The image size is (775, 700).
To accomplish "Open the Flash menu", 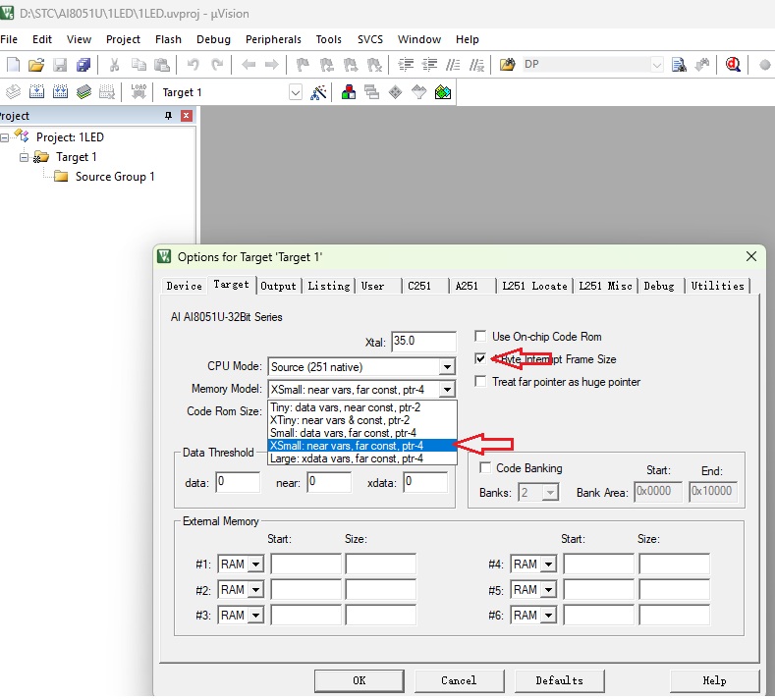I will [168, 39].
